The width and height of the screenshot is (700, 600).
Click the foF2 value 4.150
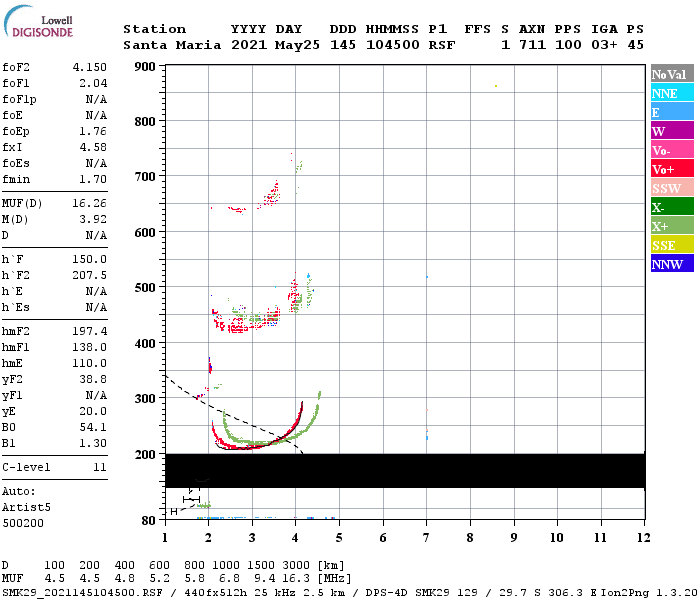click(x=90, y=67)
